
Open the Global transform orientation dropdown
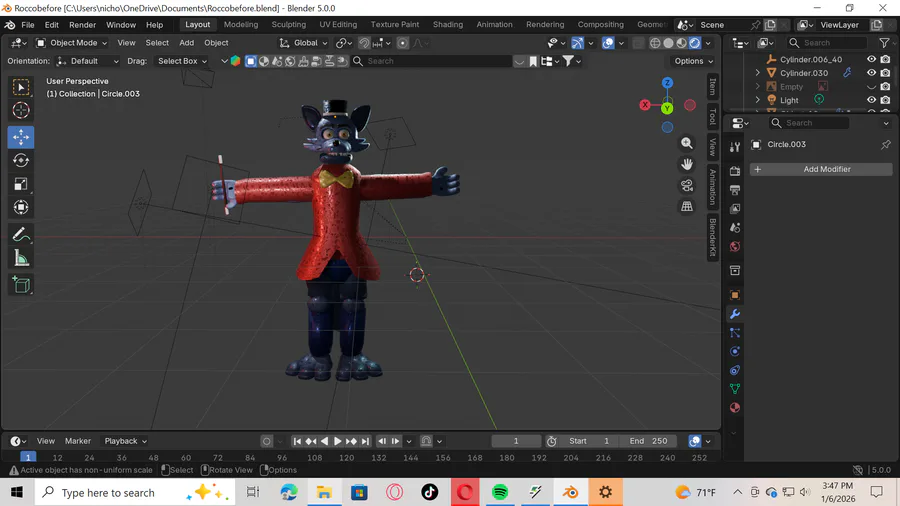click(x=302, y=43)
